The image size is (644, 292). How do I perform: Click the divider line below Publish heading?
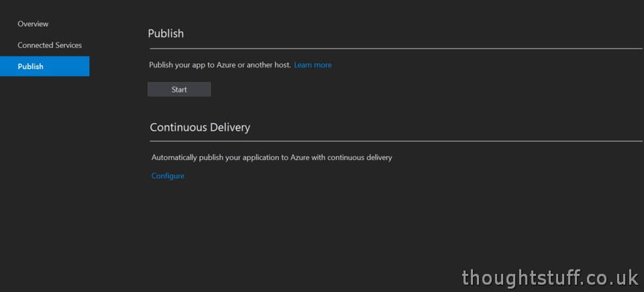coord(396,48)
